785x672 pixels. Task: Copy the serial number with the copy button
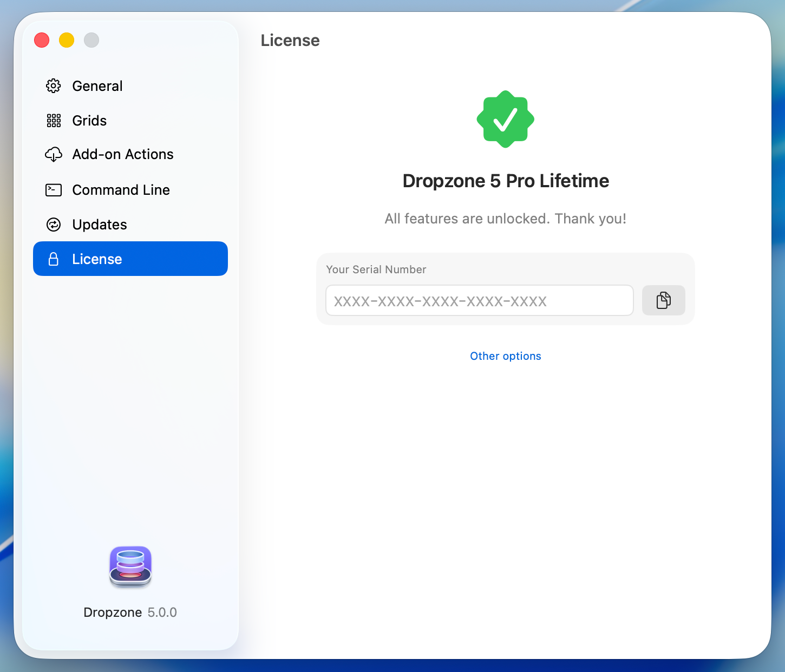[x=664, y=300]
